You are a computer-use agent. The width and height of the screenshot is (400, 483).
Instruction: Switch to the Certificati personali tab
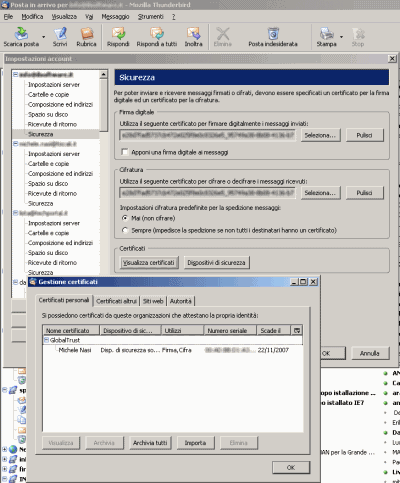click(x=64, y=300)
